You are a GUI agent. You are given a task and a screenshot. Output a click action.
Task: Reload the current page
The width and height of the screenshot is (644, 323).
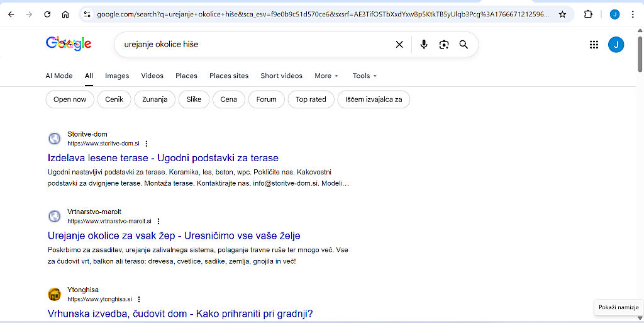click(x=47, y=14)
